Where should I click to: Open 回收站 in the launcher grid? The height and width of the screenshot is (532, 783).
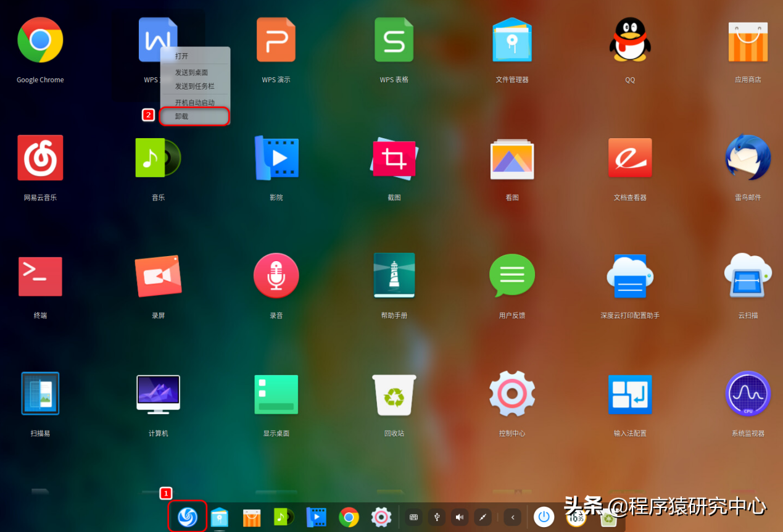click(394, 394)
